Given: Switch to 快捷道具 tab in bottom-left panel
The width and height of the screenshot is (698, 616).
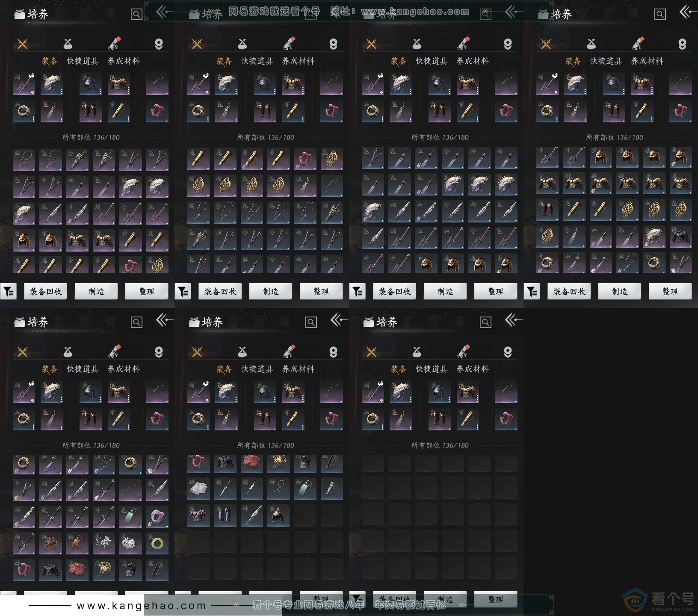Looking at the screenshot, I should [83, 369].
